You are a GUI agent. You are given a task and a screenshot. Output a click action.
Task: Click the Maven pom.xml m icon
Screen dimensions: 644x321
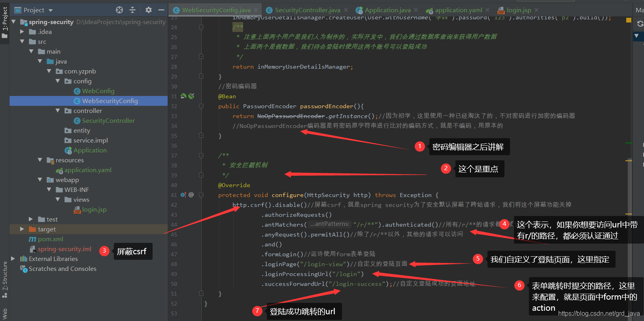tap(32, 239)
